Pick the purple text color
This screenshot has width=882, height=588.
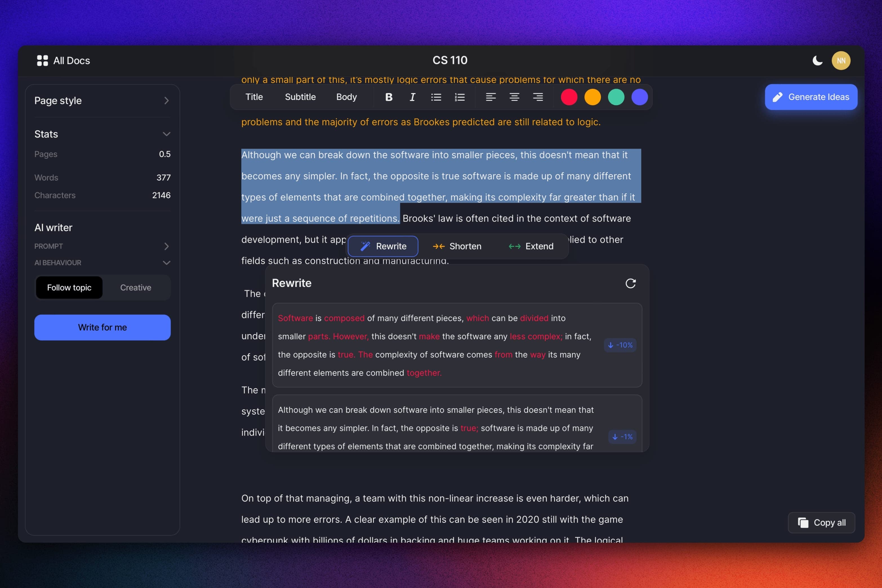[640, 97]
